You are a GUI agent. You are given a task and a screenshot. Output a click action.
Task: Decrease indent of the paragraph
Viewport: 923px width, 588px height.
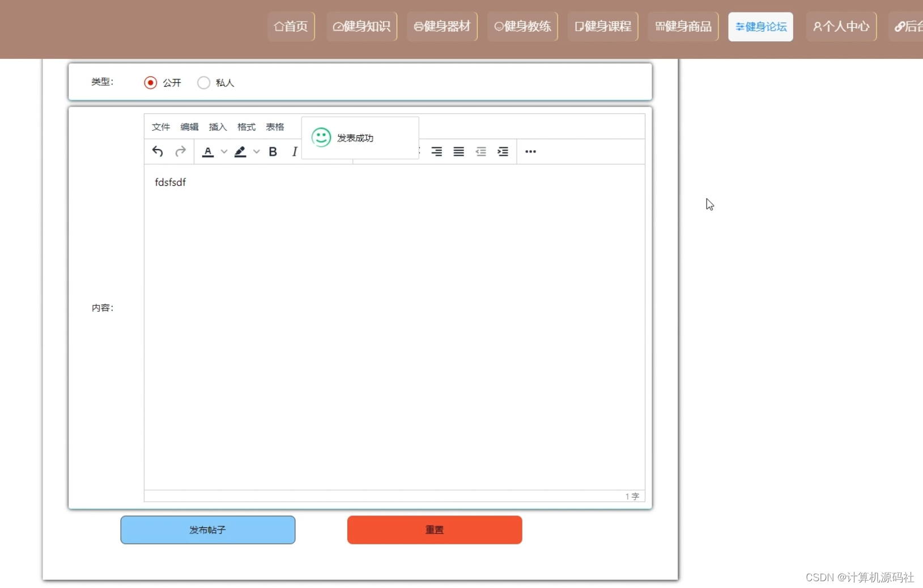[x=481, y=151]
